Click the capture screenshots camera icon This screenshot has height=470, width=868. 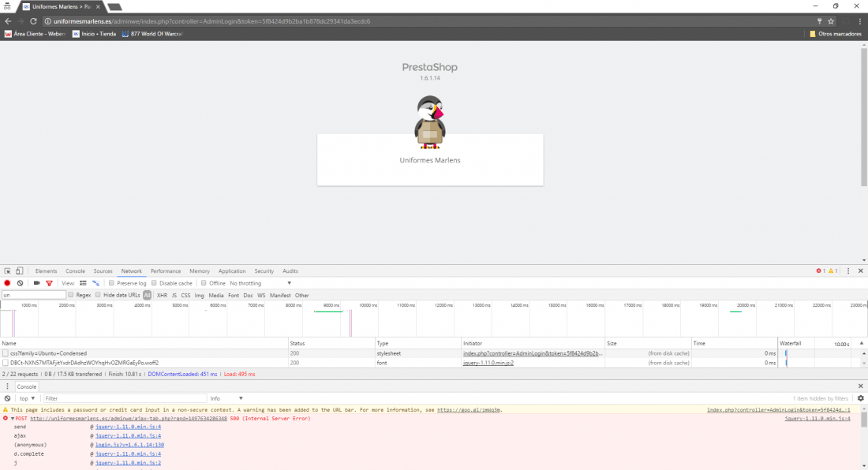coord(36,283)
